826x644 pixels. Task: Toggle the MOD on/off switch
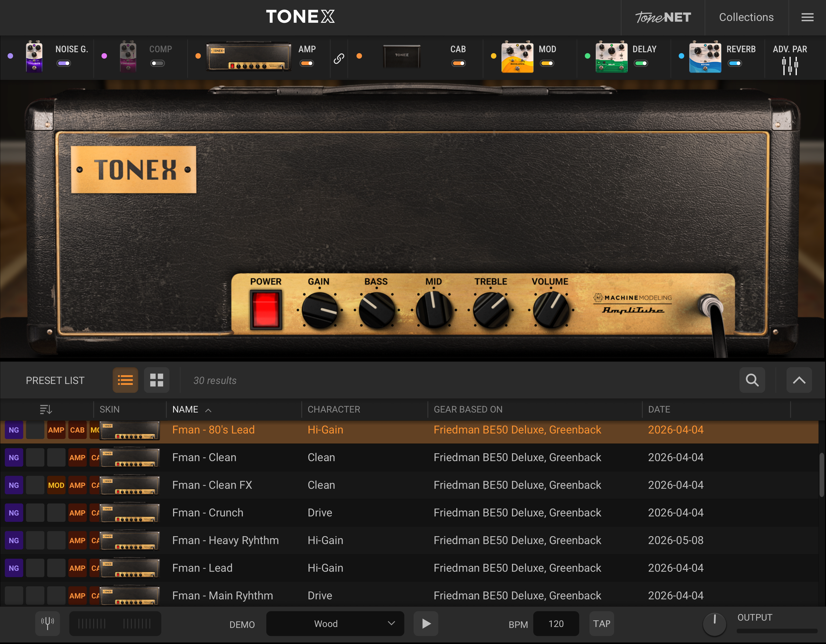[x=547, y=63]
